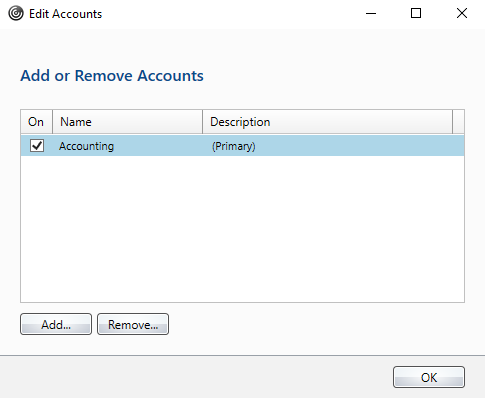Image resolution: width=485 pixels, height=398 pixels.
Task: Click empty space below the Accounting row
Action: (x=242, y=229)
